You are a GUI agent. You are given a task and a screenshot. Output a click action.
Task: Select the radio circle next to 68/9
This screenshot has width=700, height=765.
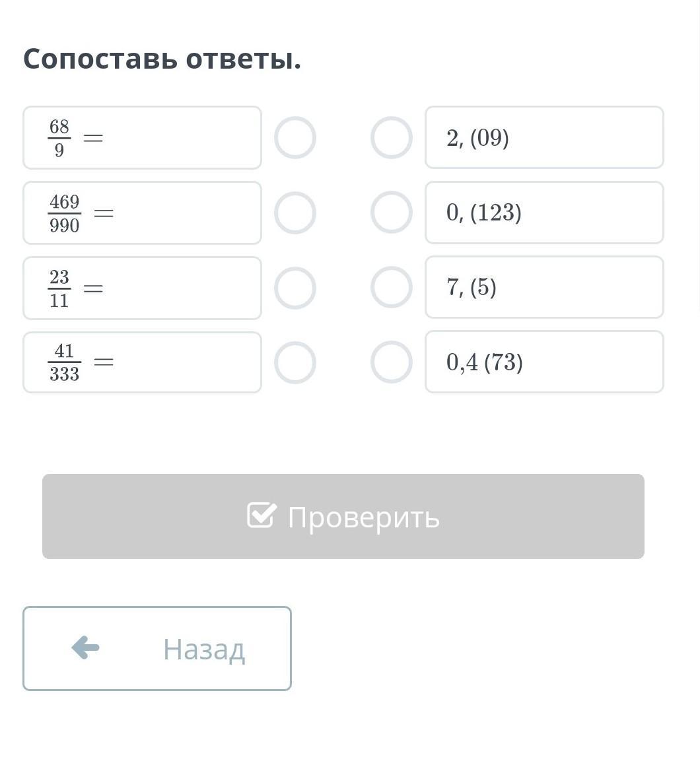(295, 138)
